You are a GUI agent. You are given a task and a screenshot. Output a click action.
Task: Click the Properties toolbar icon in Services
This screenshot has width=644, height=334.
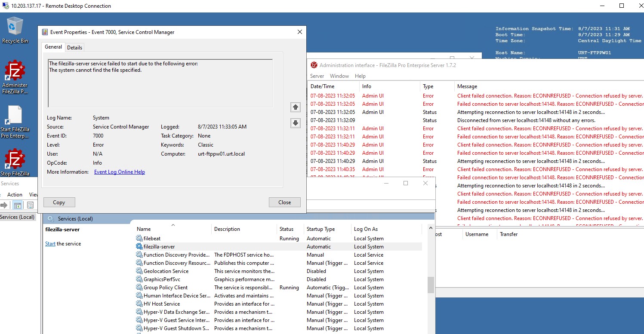(30, 205)
